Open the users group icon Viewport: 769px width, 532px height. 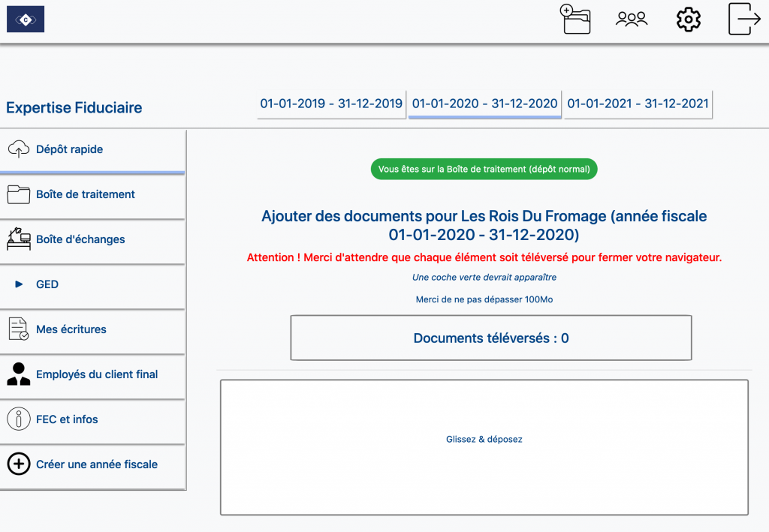tap(632, 19)
